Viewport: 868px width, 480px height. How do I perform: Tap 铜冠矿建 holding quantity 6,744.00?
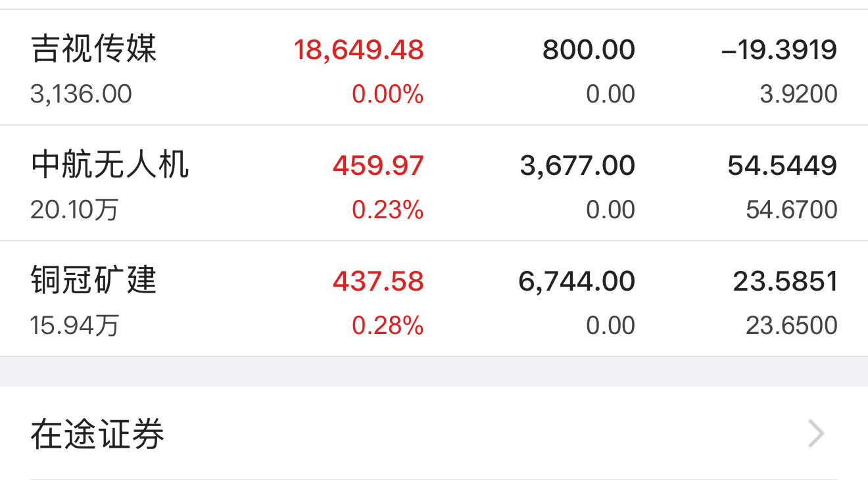[x=577, y=281]
